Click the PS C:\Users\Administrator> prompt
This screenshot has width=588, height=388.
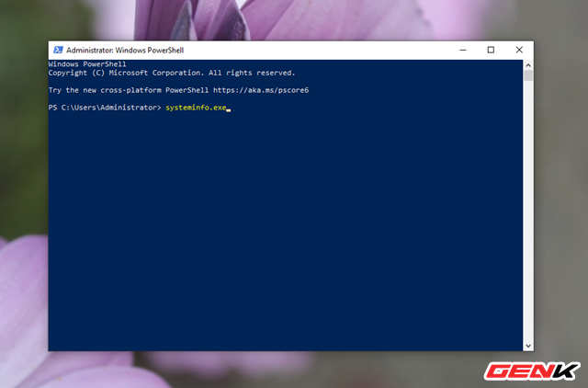coord(105,108)
